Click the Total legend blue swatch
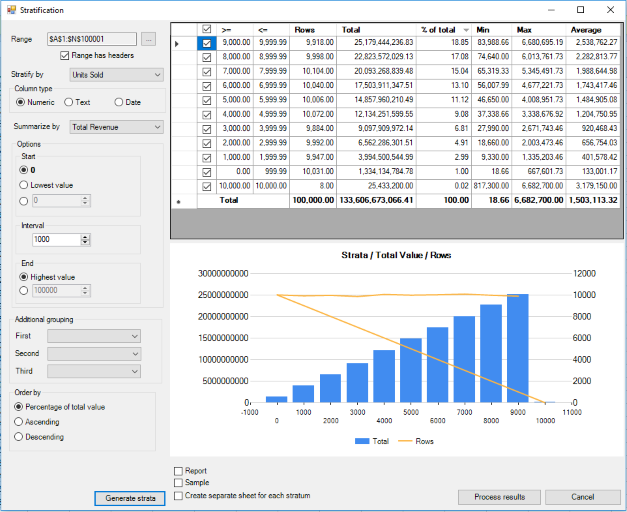This screenshot has width=627, height=512. click(x=362, y=441)
